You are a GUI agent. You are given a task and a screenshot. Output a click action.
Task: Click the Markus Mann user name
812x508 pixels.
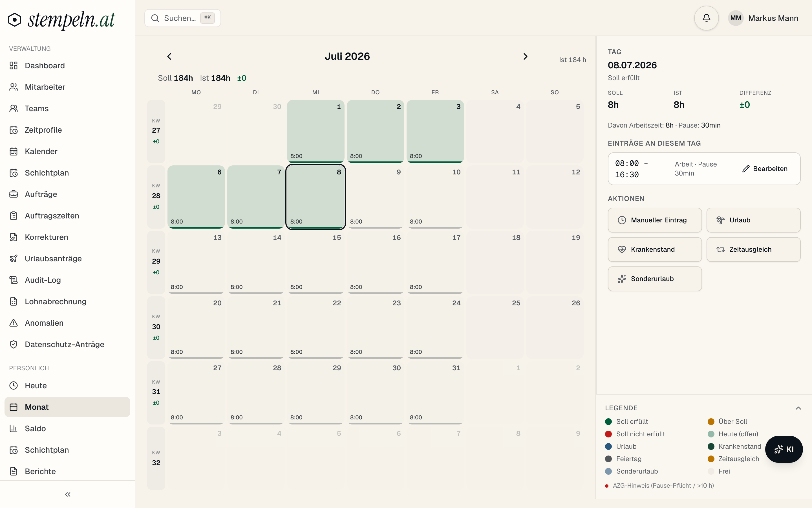tap(773, 18)
